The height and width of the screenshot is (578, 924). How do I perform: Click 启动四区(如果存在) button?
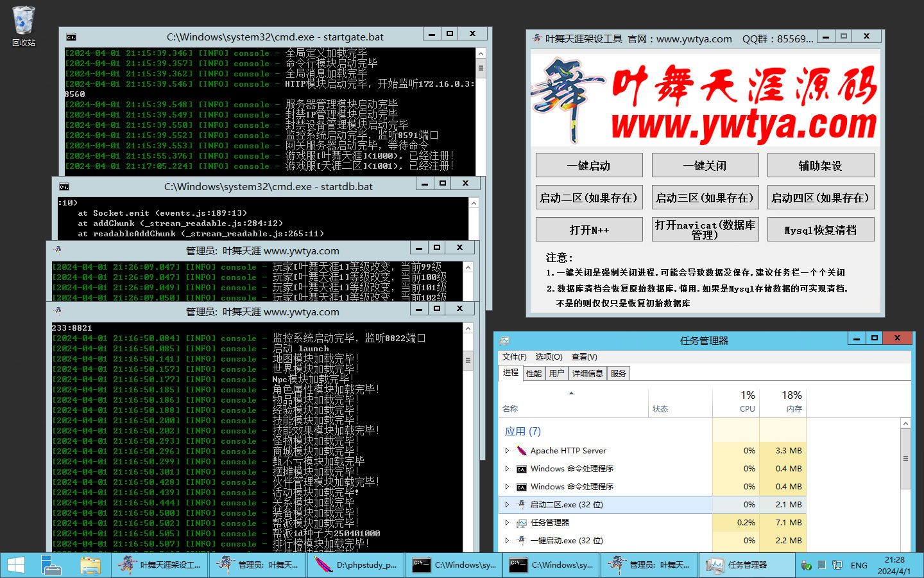click(821, 197)
